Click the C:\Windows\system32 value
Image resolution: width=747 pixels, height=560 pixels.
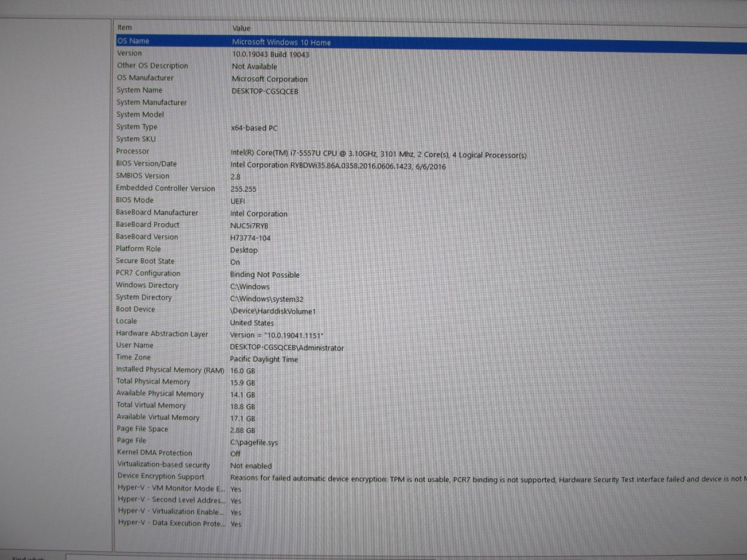[x=267, y=299]
